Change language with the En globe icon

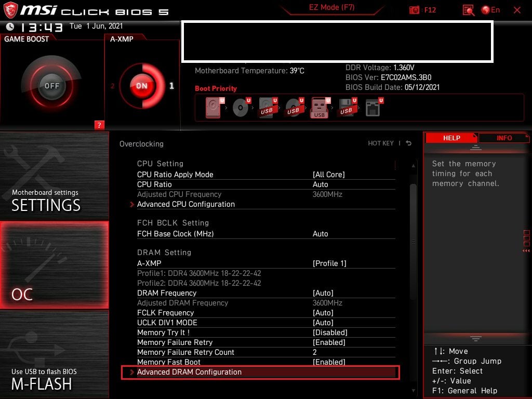point(490,10)
